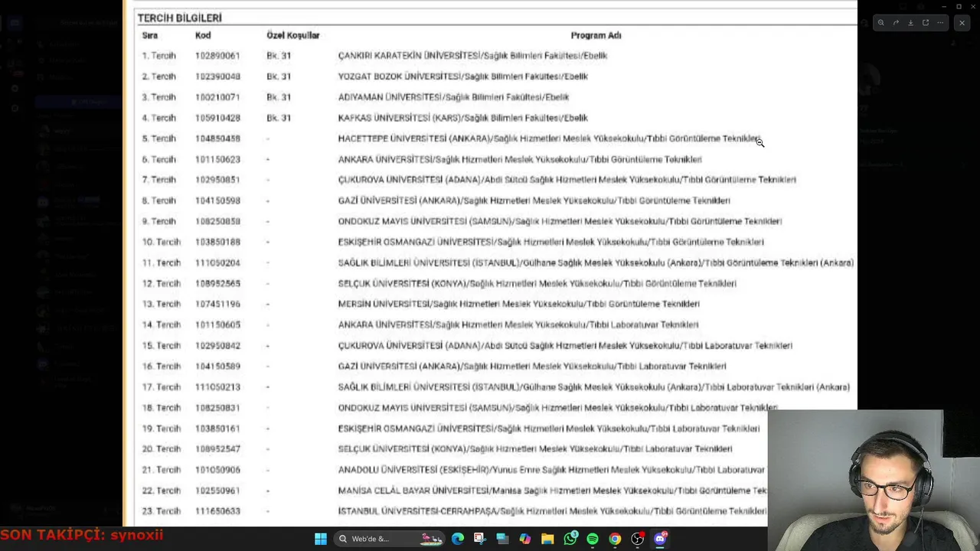Click Eskişehir Osmangazi Tıbbi Laboratuvar Teknikleri entry
The height and width of the screenshot is (551, 980).
point(549,429)
